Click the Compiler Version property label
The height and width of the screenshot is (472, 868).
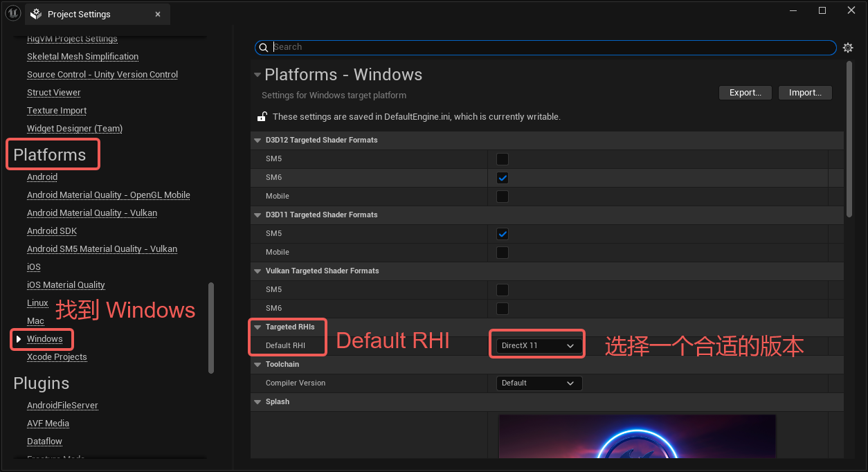coord(296,383)
